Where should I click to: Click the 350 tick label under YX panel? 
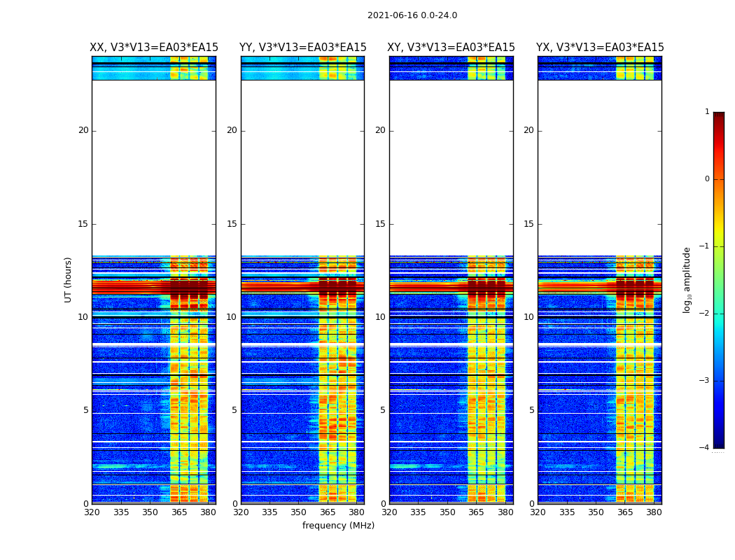point(596,512)
